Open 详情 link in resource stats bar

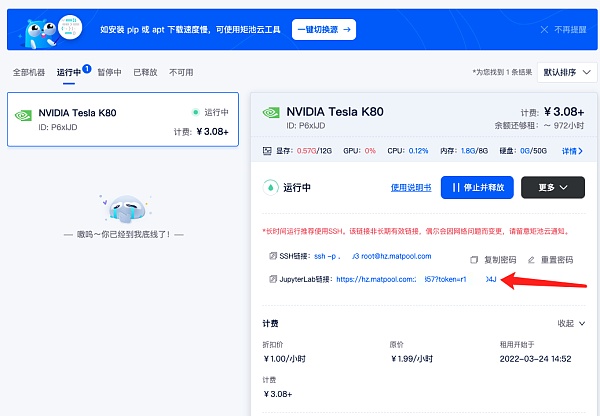coord(572,151)
